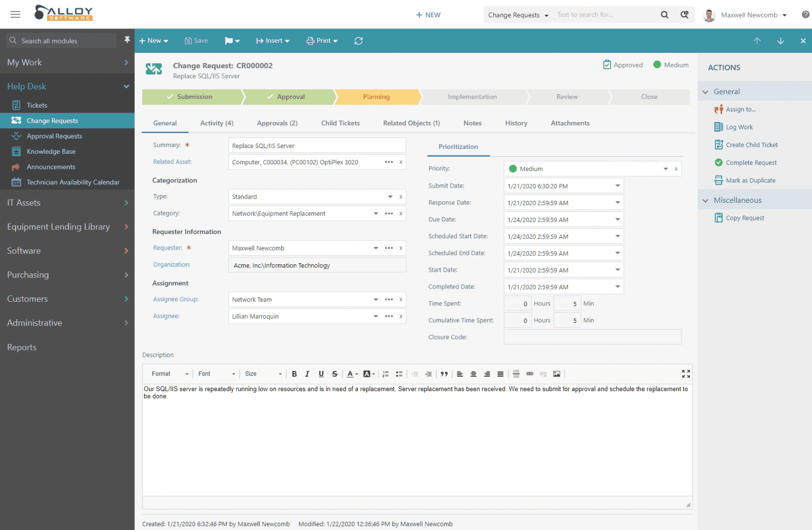Toggle bold formatting in the Description editor

294,374
